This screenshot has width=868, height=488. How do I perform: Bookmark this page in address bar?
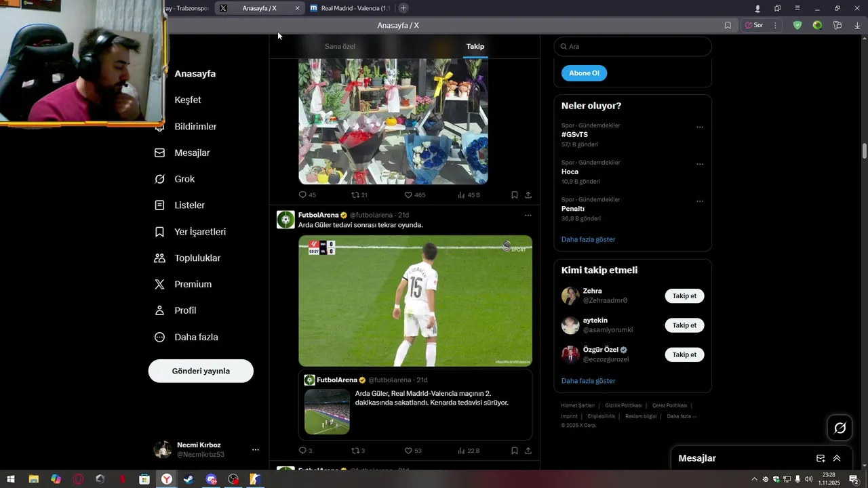(728, 25)
